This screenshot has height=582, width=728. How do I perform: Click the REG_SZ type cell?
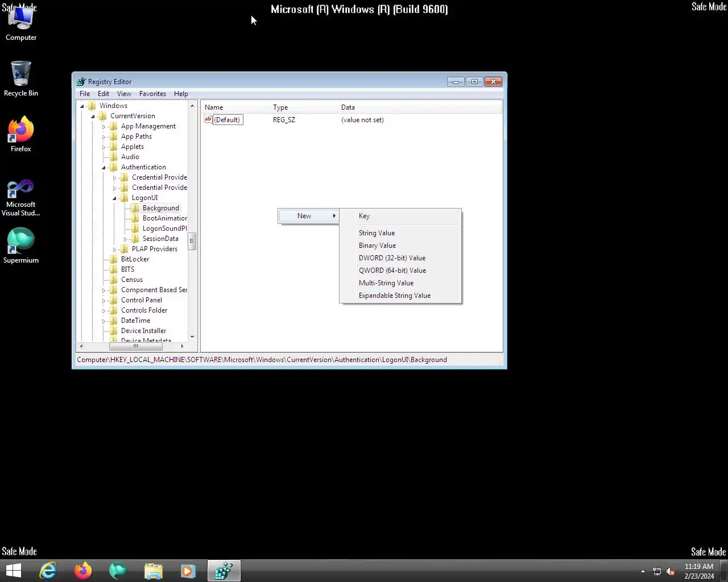(x=284, y=120)
